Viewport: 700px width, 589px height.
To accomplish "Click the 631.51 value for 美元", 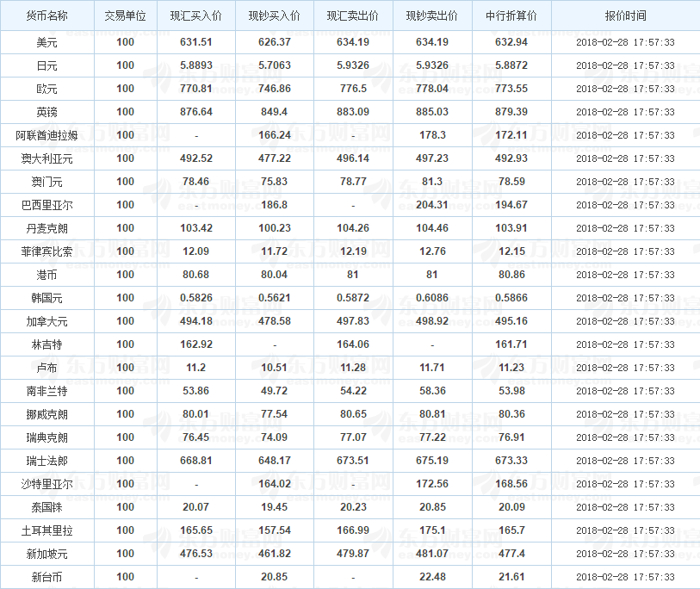I will (196, 42).
